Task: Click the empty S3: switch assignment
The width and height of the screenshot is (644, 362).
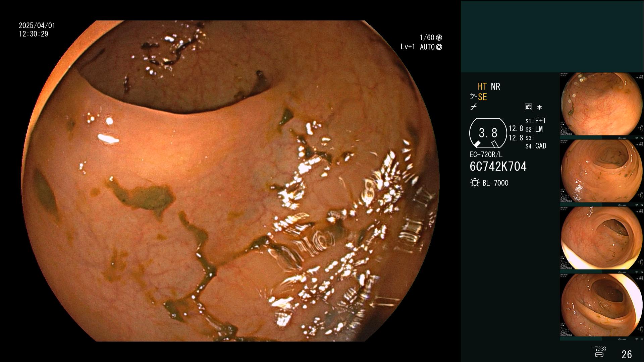Action: (529, 138)
